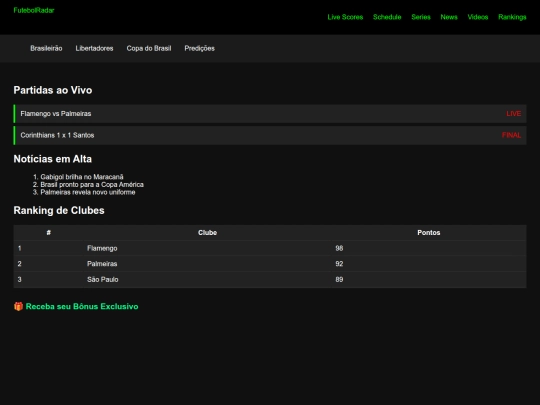Select São Paulo in the ranking table

pyautogui.click(x=103, y=279)
